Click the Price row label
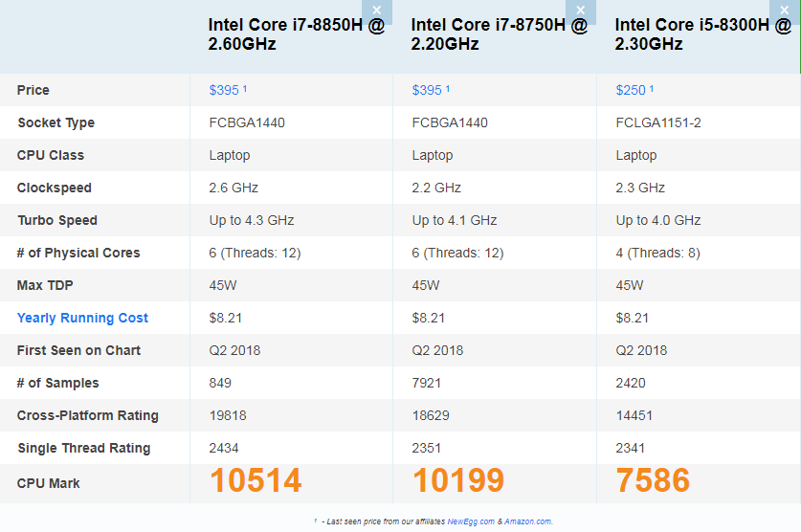This screenshot has height=532, width=801. point(33,90)
